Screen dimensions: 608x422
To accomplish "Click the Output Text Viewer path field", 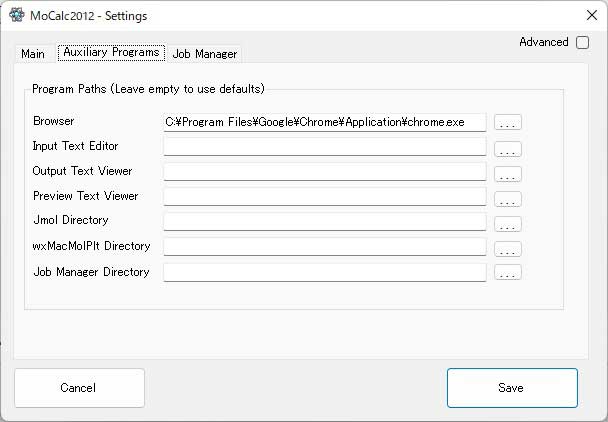I will [325, 172].
